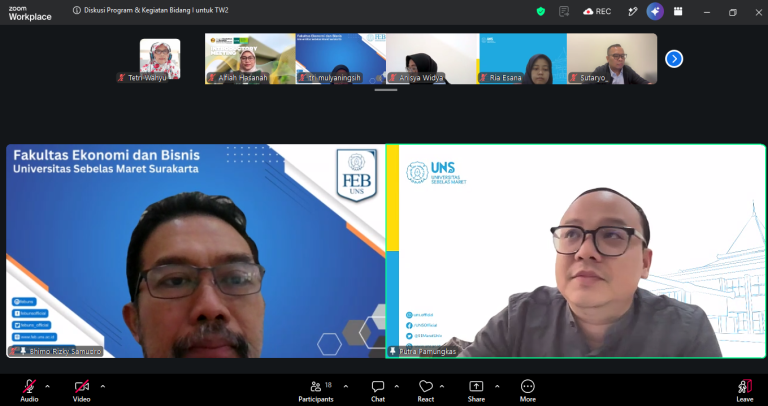The height and width of the screenshot is (406, 768).
Task: Click meeting title Diskusi Program & Kegiatan
Action: pos(156,10)
